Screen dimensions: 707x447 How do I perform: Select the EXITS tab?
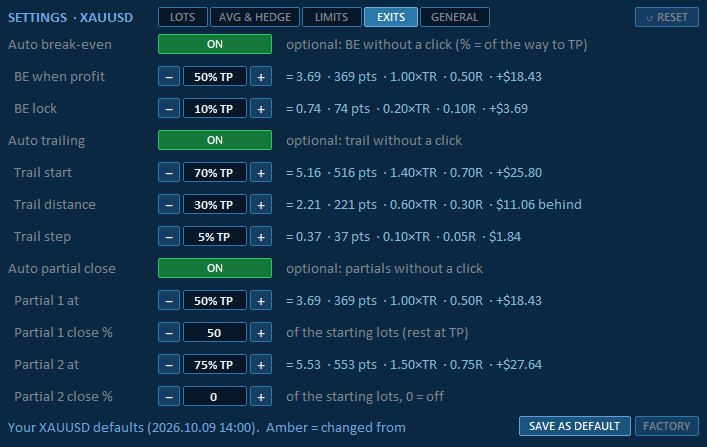pos(391,17)
